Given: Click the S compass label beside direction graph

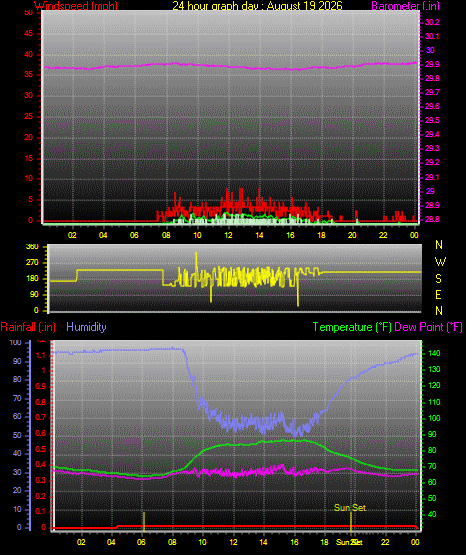Looking at the screenshot, I should tap(438, 279).
